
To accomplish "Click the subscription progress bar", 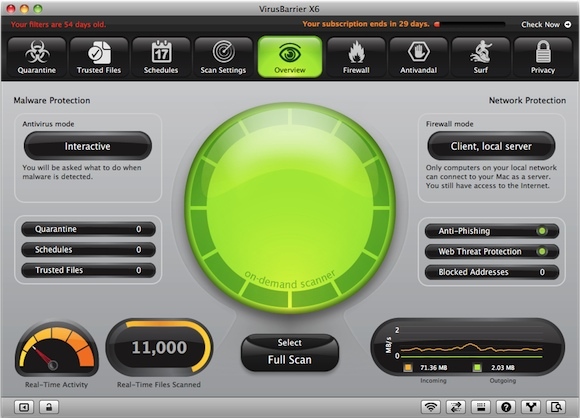I will tap(470, 24).
